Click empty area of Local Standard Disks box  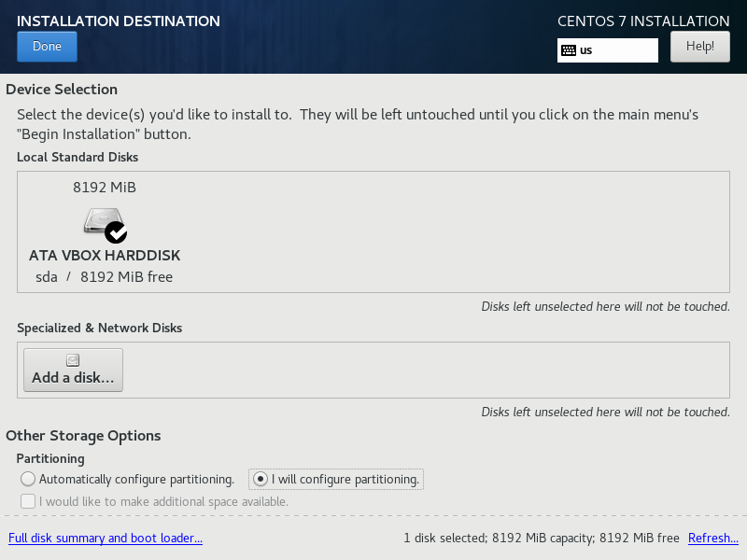point(453,231)
